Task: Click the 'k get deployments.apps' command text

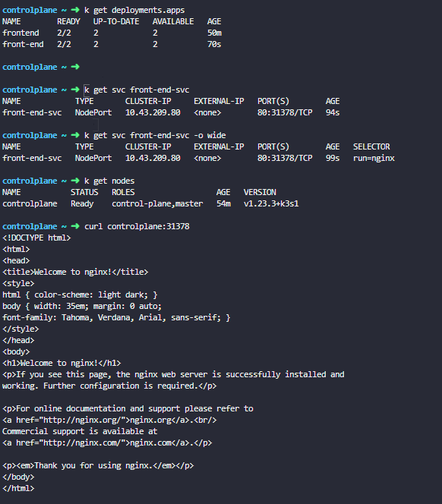Action: pyautogui.click(x=134, y=11)
